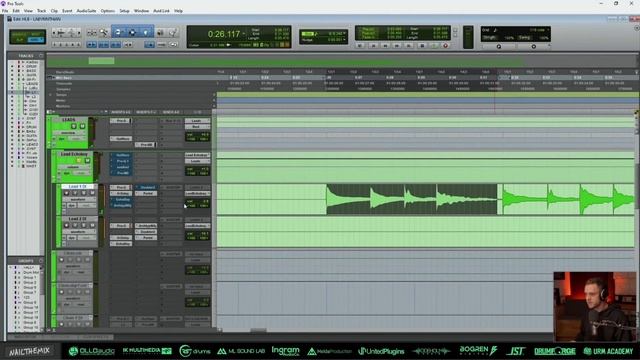This screenshot has height=360, width=640.
Task: Click the red Record transport button
Action: [446, 46]
